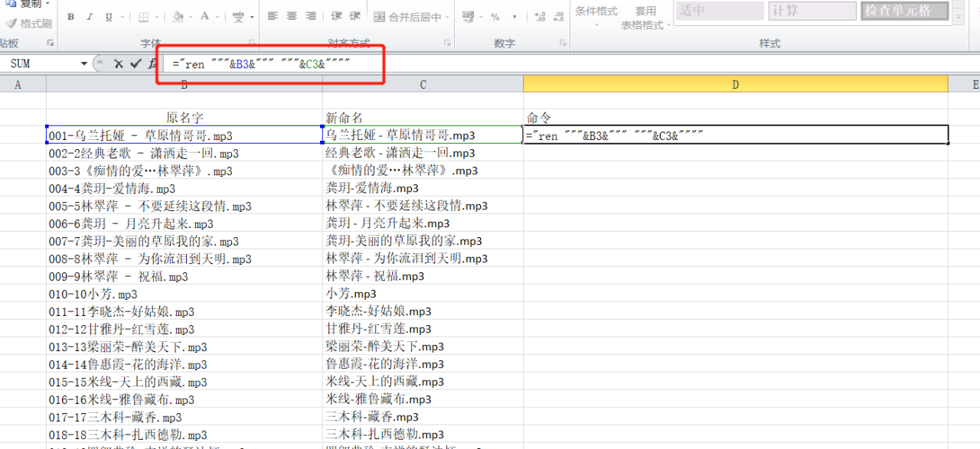The width and height of the screenshot is (980, 449).
Task: Select column D header
Action: [736, 84]
